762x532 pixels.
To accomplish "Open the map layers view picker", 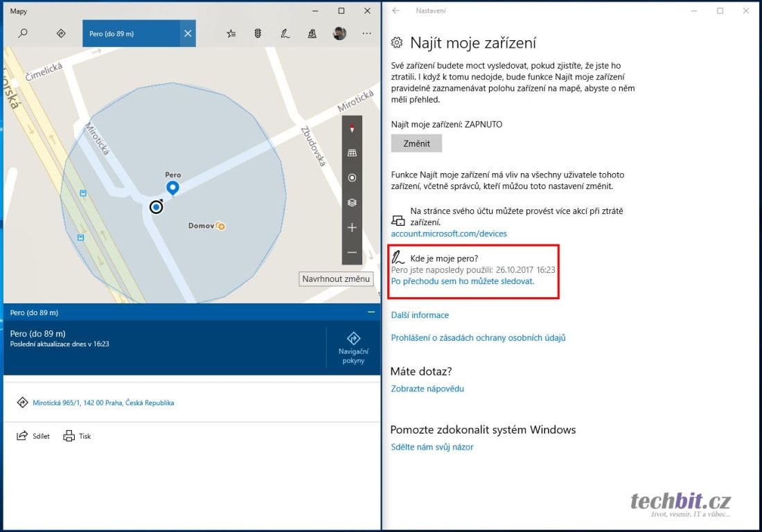I will [352, 203].
